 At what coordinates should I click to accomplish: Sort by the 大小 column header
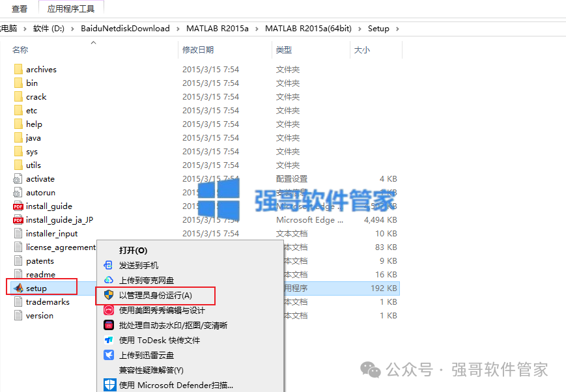coord(362,49)
